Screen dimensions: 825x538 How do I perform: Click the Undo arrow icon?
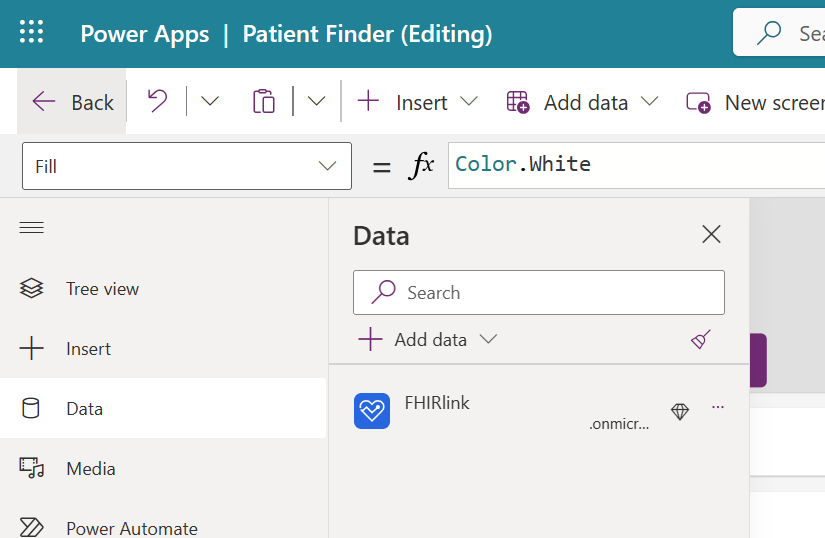[x=157, y=101]
